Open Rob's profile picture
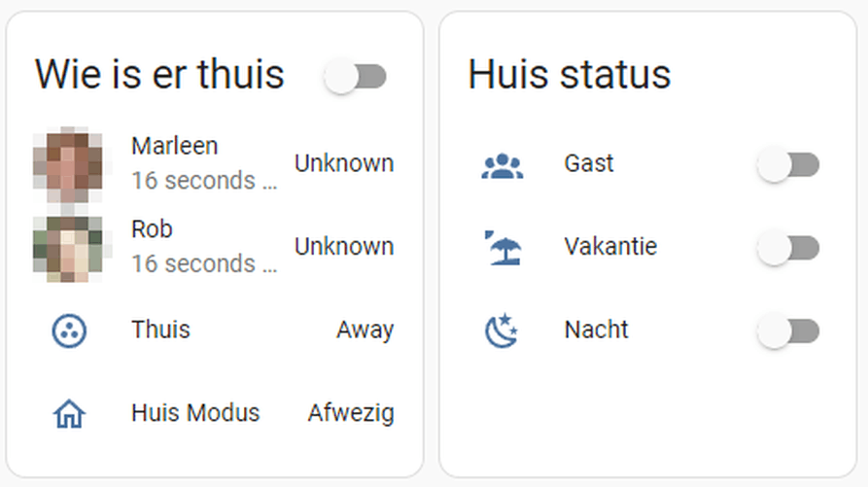 pyautogui.click(x=68, y=248)
